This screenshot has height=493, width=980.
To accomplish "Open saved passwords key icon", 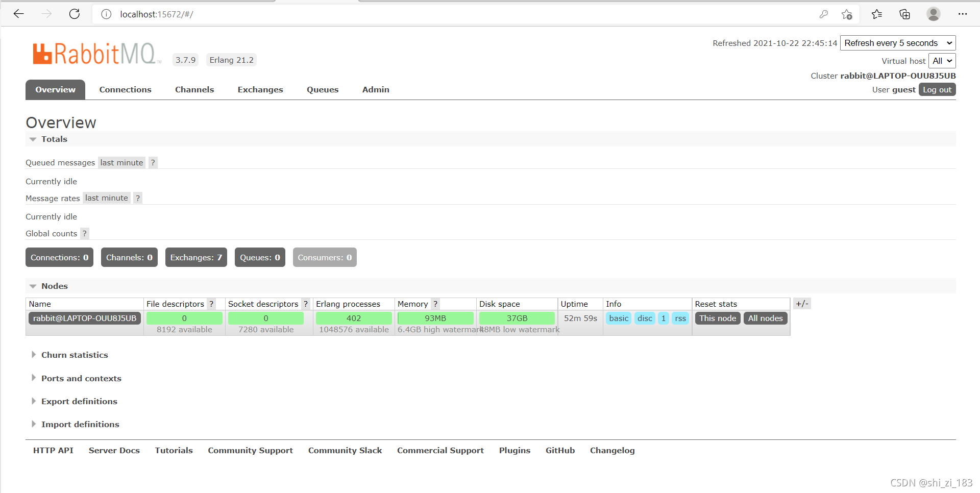I will [823, 14].
